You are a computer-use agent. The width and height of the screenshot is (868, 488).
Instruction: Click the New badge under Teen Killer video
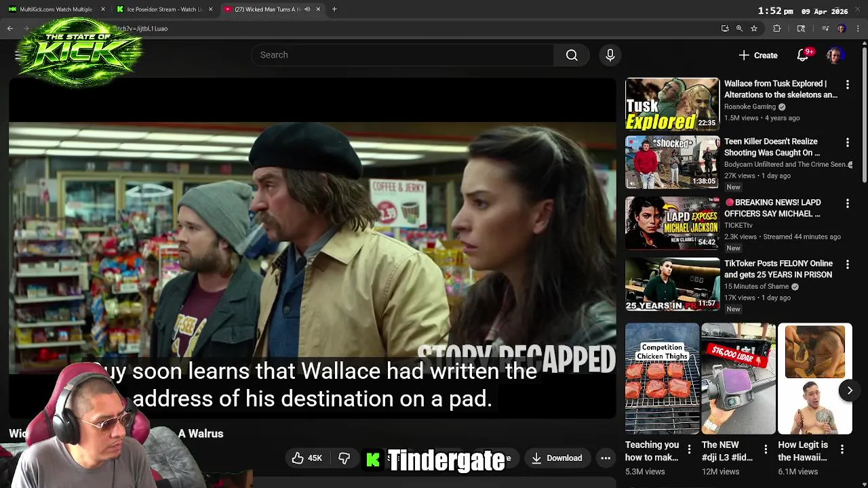click(733, 187)
